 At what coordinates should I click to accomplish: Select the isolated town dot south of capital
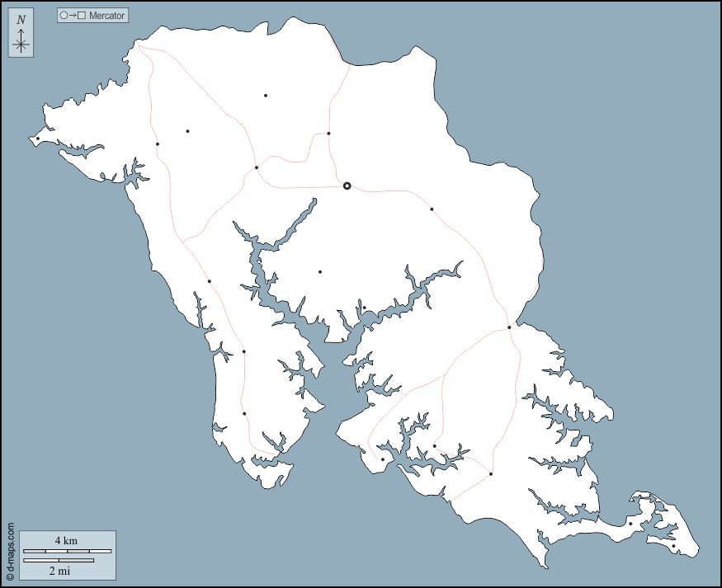(320, 272)
